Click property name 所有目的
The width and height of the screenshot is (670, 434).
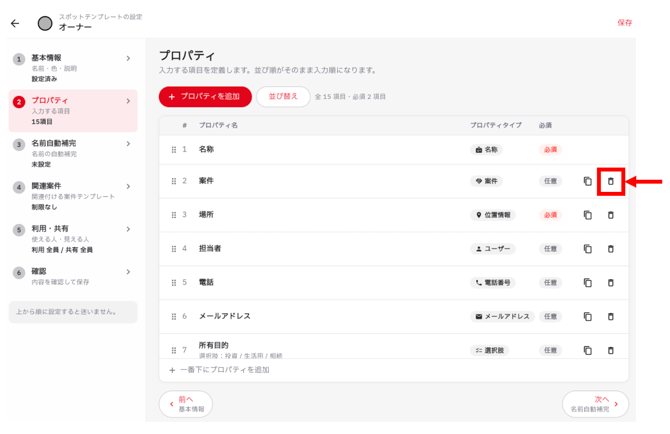213,345
